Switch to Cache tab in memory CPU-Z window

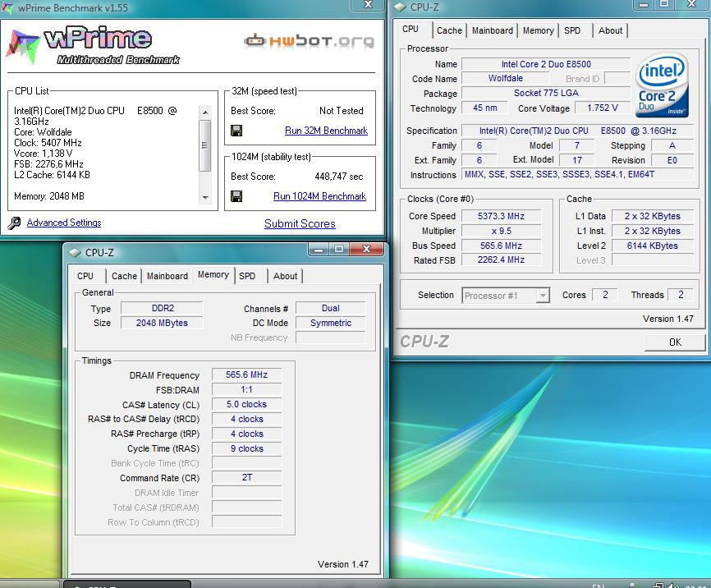point(124,276)
